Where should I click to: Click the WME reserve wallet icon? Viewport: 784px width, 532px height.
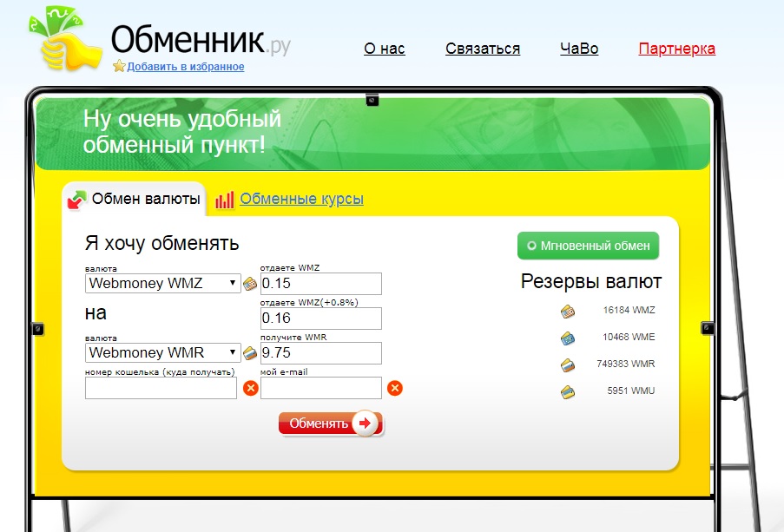click(568, 338)
